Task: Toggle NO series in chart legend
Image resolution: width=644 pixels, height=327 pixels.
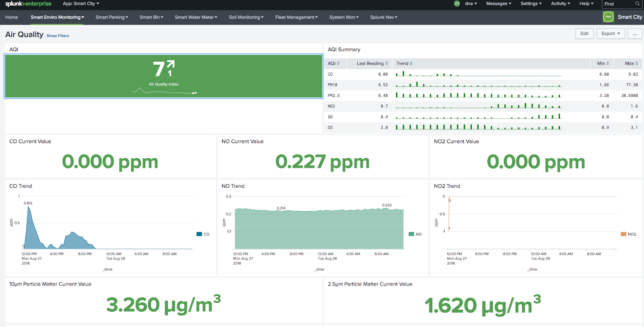Action: [415, 234]
